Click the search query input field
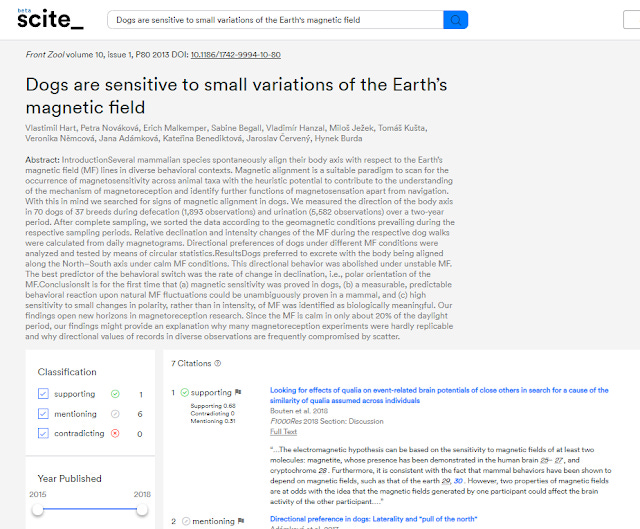Viewport: 640px width, 529px height. click(x=276, y=20)
